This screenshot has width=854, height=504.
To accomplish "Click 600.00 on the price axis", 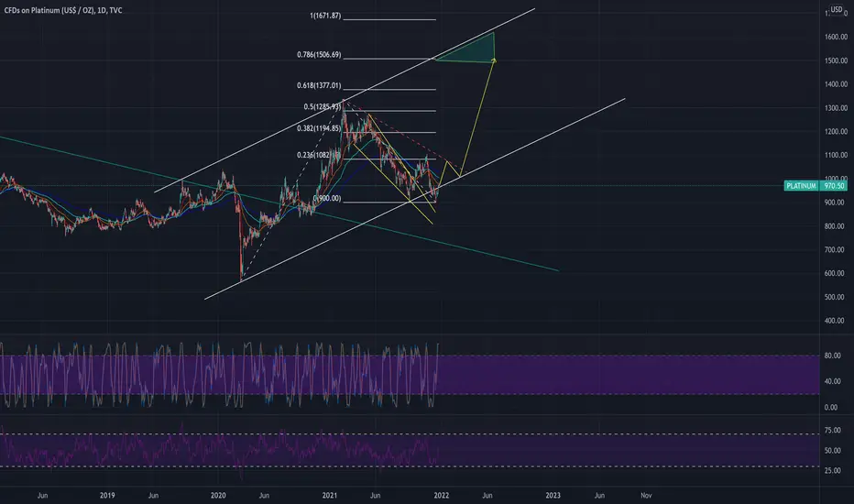I will [836, 273].
